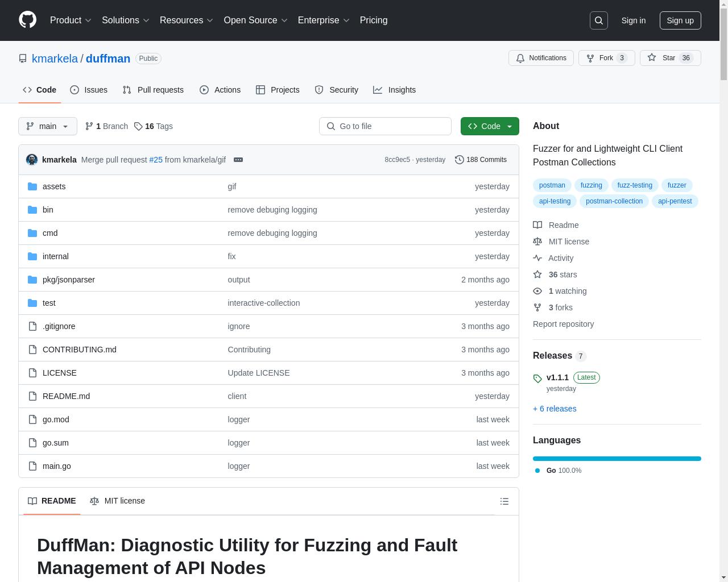The width and height of the screenshot is (728, 582).
Task: Click the Report repository link
Action: (x=563, y=324)
